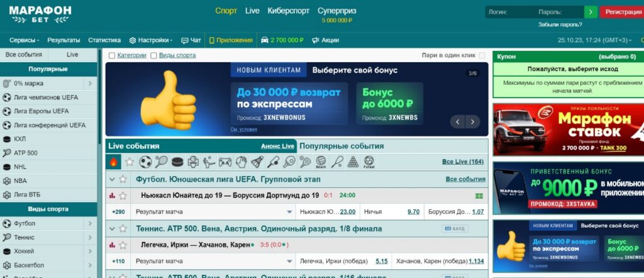Filter live events by snooker balls triangle icon
Image resolution: width=644 pixels, height=278 pixels.
(353, 162)
